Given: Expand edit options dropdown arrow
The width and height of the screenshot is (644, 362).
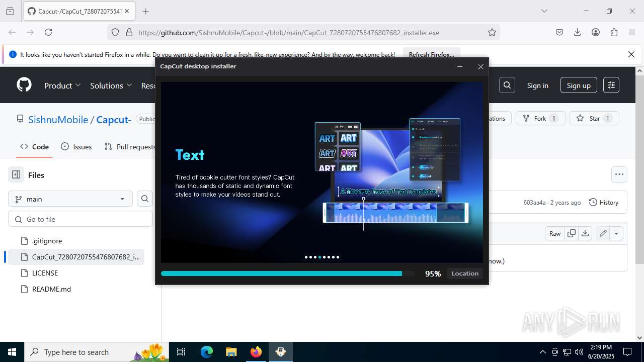Looking at the screenshot, I should tap(616, 233).
